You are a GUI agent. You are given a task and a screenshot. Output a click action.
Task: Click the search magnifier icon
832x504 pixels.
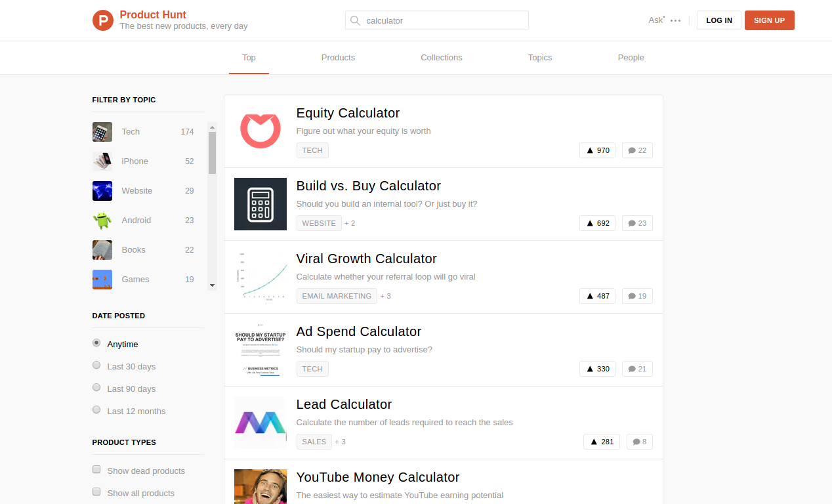click(355, 20)
